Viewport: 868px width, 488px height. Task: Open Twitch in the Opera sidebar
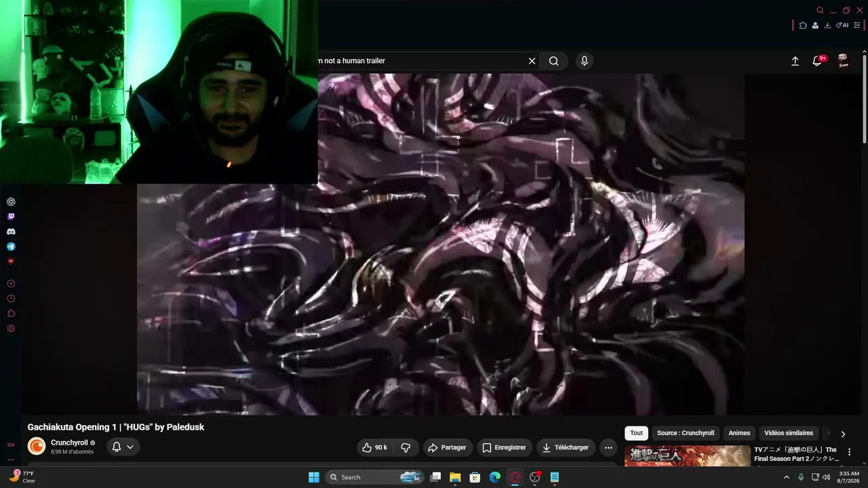tap(11, 217)
